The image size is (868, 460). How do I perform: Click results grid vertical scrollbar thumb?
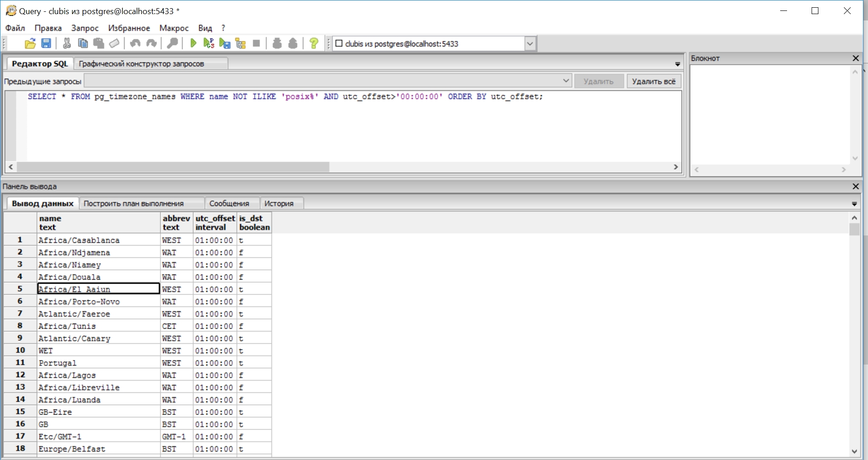click(x=854, y=229)
